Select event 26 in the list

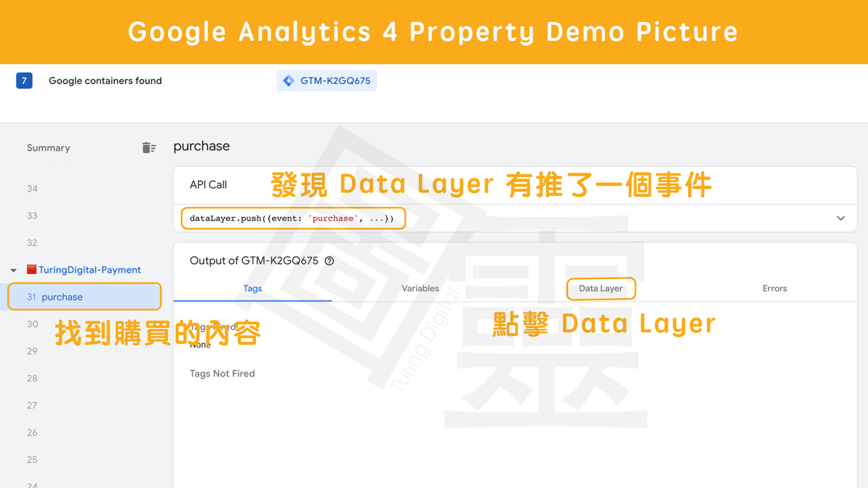click(x=32, y=432)
